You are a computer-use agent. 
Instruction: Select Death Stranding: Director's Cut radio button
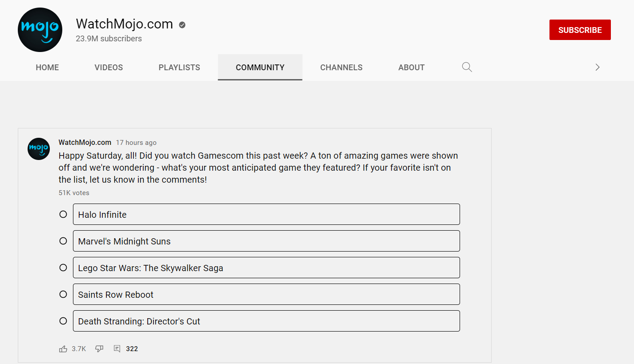(63, 321)
